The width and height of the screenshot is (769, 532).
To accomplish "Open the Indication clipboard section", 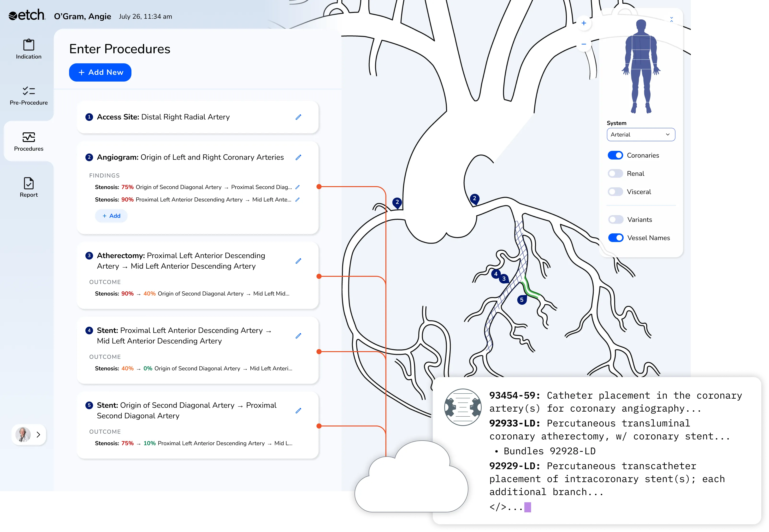I will [x=29, y=49].
